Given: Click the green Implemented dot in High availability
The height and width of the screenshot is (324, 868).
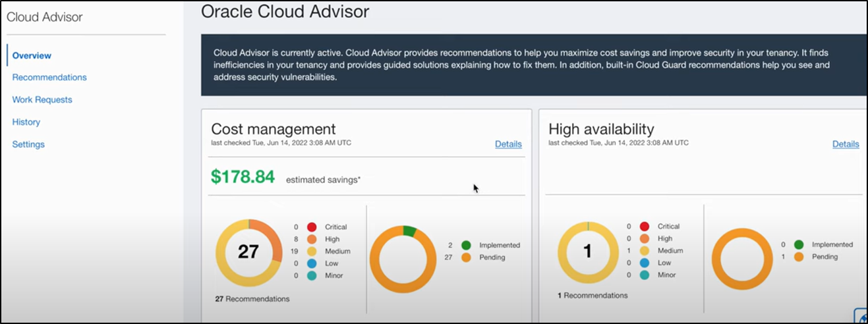Looking at the screenshot, I should (x=798, y=244).
